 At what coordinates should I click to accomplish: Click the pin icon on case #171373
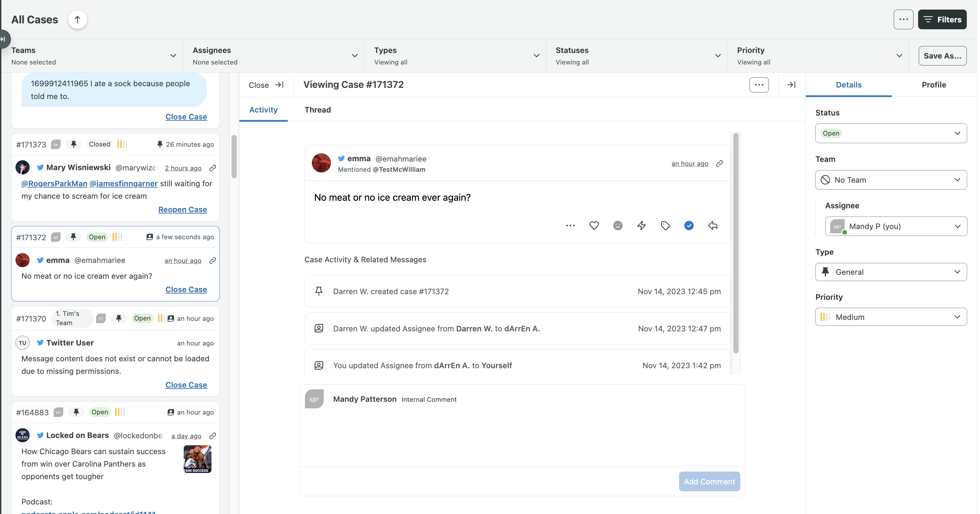tap(73, 144)
